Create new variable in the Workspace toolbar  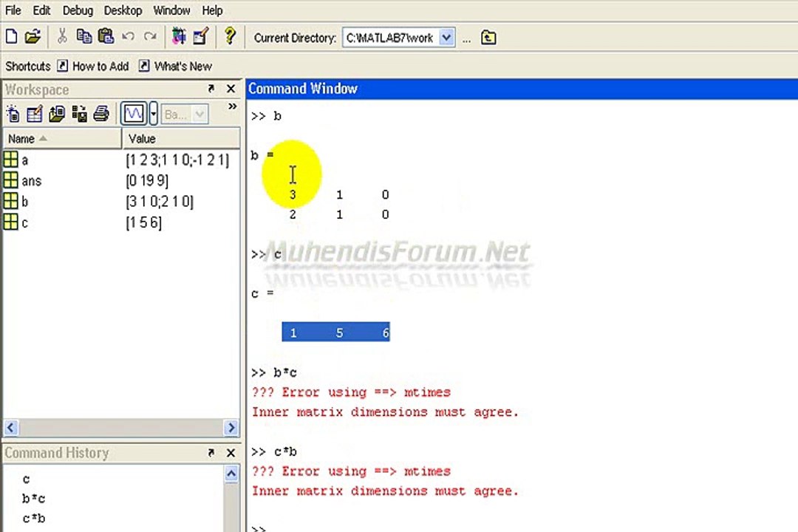click(13, 114)
